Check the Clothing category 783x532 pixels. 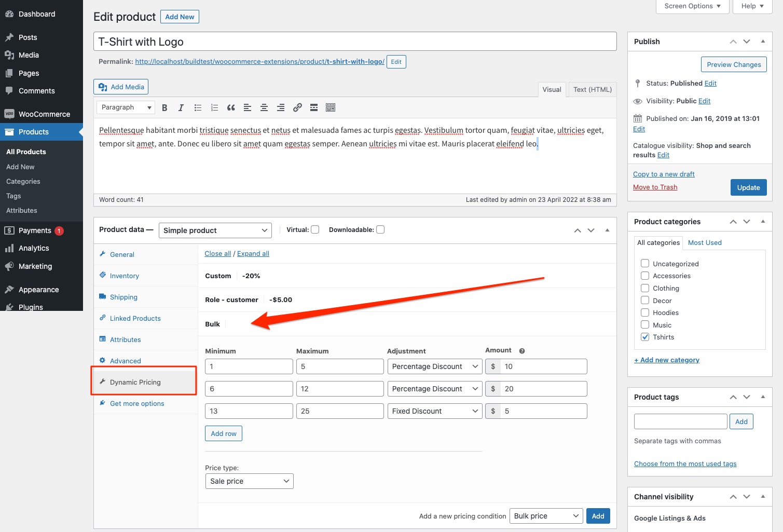tap(645, 288)
